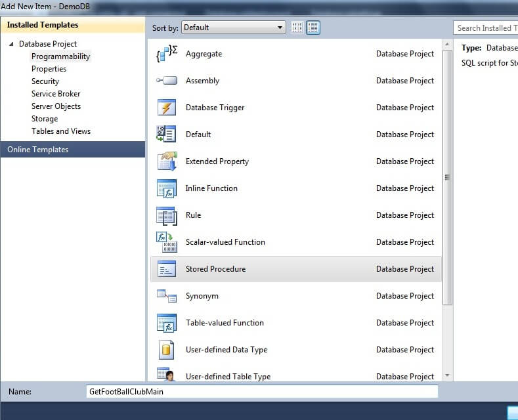
Task: Click the Aggregate template icon
Action: (167, 54)
